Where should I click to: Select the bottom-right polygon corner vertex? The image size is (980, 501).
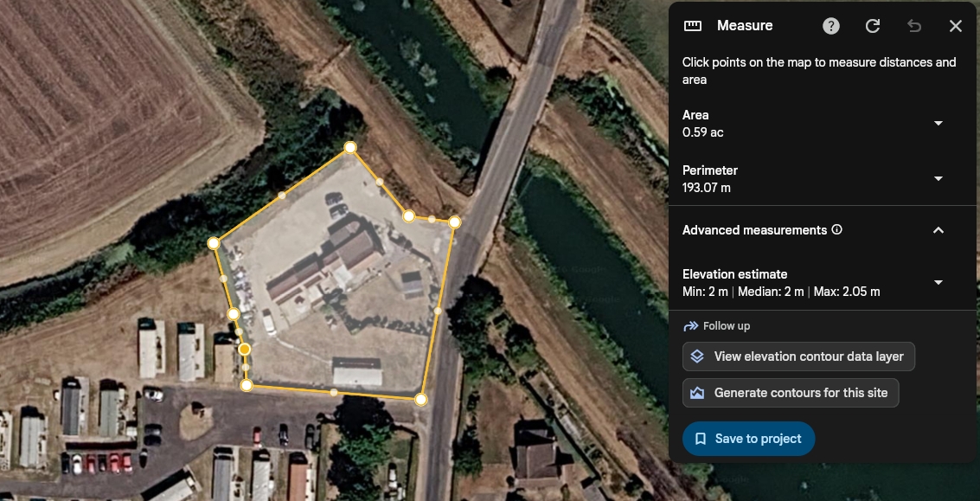[x=421, y=399]
